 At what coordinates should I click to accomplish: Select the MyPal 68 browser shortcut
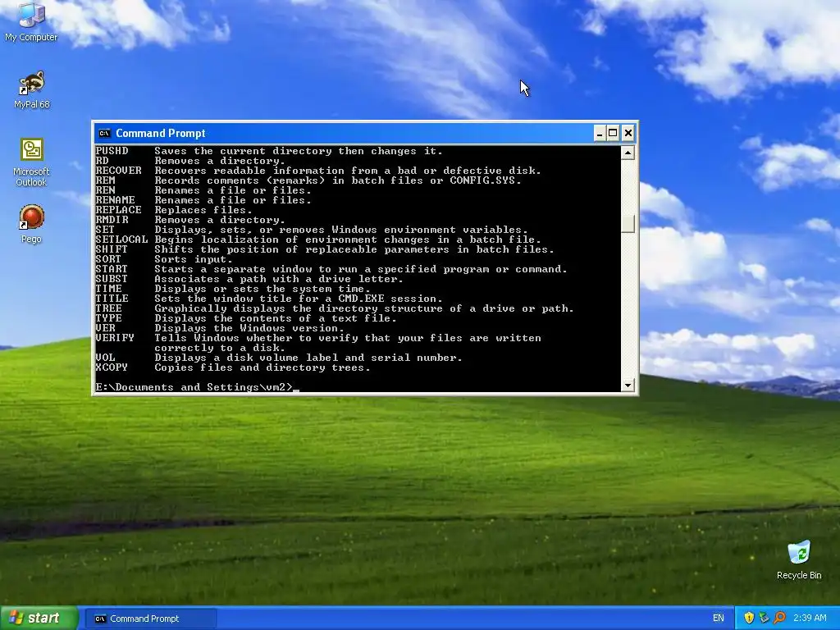click(x=32, y=89)
